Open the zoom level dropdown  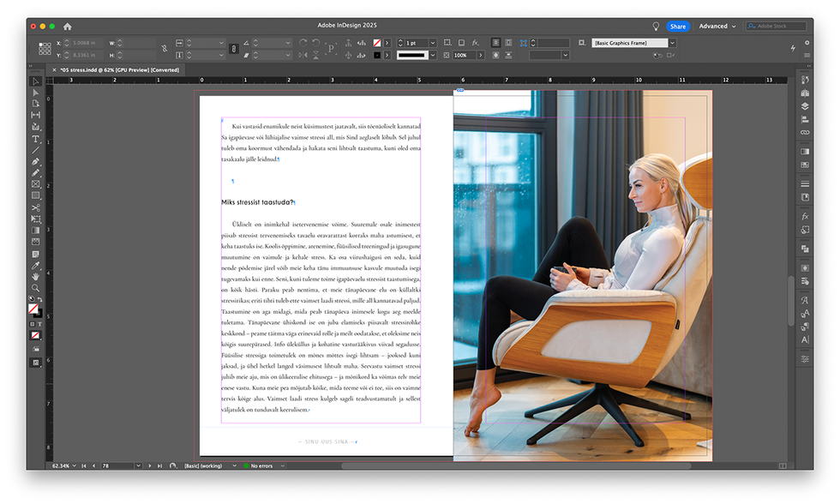74,466
